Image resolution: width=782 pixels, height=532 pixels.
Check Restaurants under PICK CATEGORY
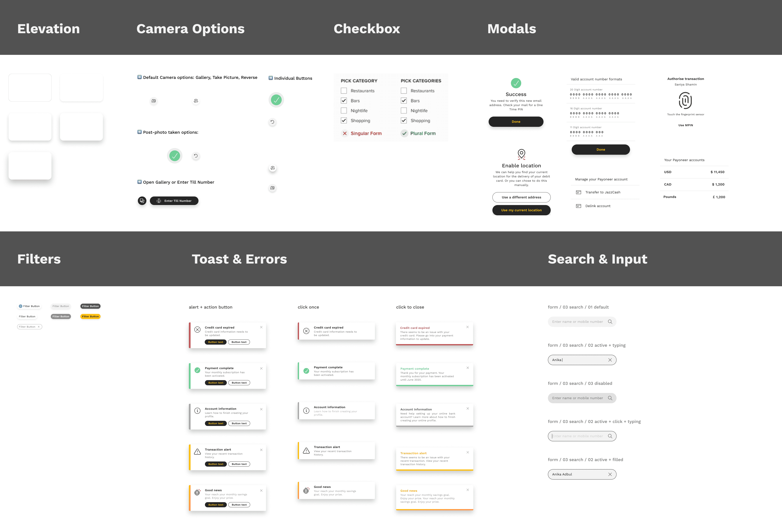344,91
